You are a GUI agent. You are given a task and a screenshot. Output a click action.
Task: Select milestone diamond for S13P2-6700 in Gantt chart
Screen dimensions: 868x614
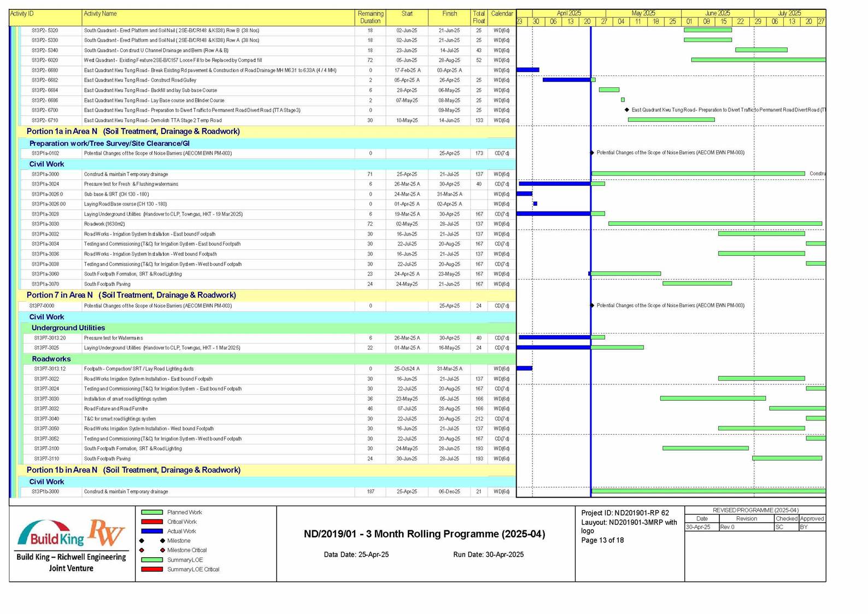pyautogui.click(x=627, y=110)
